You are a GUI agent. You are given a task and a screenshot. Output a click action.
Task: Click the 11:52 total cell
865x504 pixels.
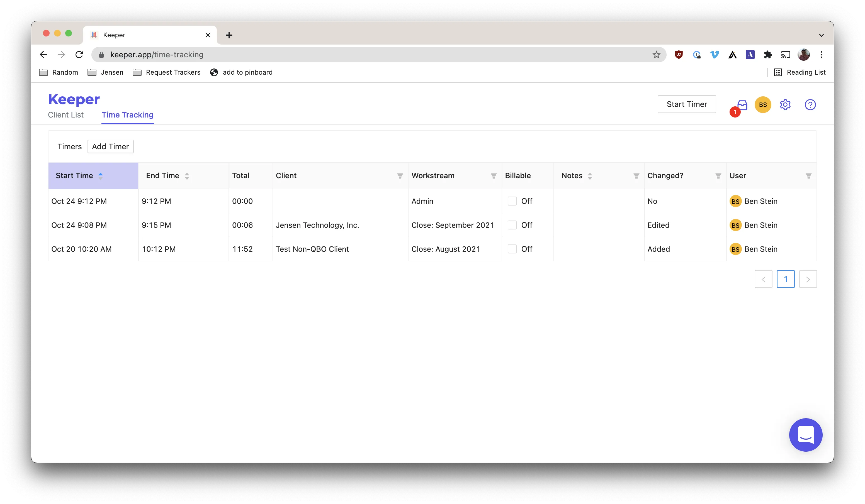point(242,249)
